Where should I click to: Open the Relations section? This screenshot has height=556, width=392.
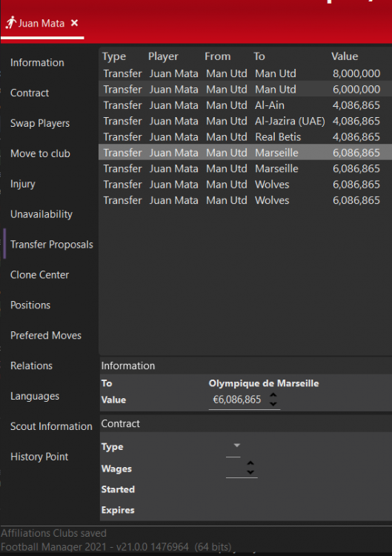pos(31,365)
